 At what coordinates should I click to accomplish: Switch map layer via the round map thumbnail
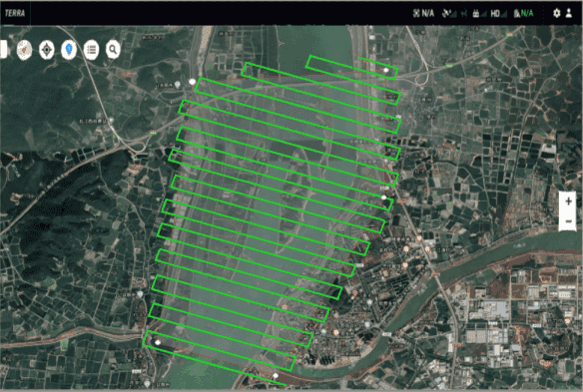pyautogui.click(x=25, y=50)
